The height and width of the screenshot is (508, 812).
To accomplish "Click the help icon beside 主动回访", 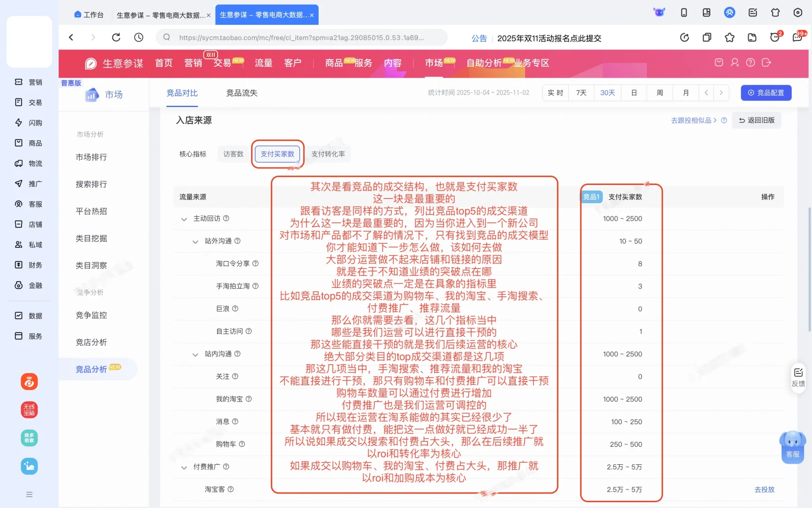I will pos(226,218).
